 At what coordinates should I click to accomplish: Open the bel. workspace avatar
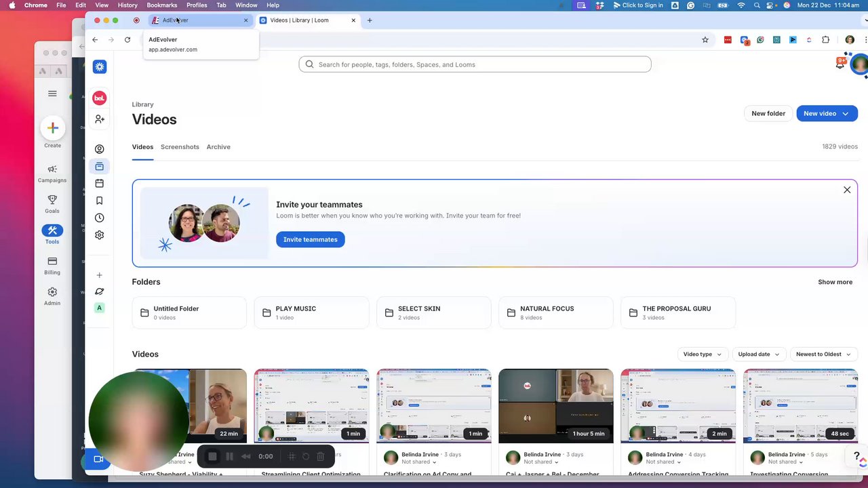coord(100,98)
